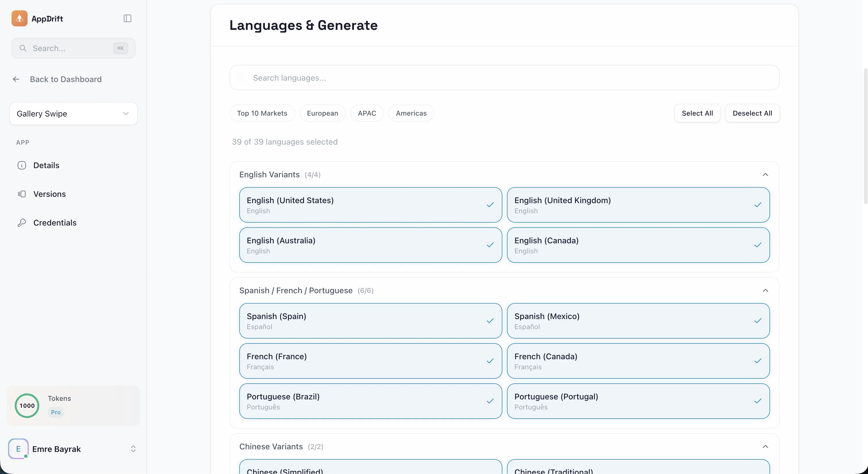
Task: Click the Credentials key icon
Action: (22, 223)
